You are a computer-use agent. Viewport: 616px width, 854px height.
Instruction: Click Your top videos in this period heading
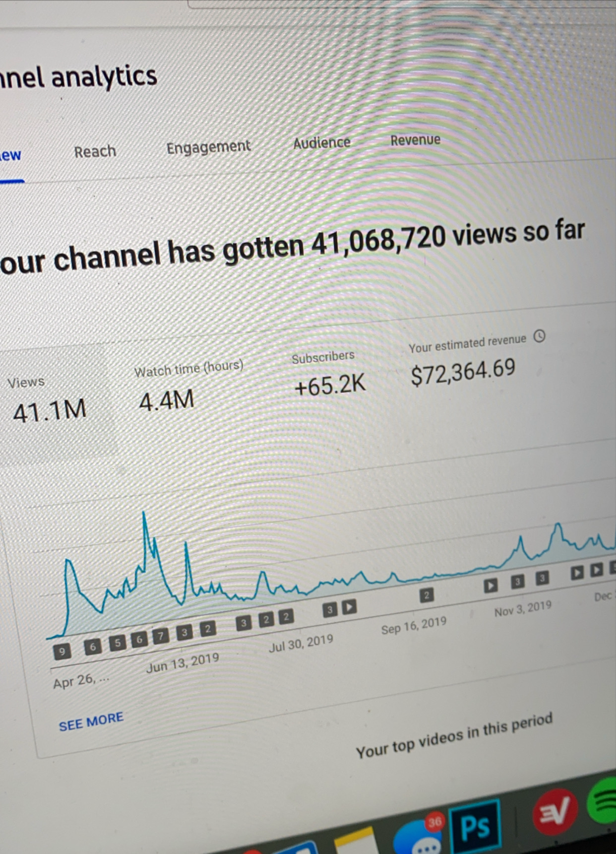point(454,736)
